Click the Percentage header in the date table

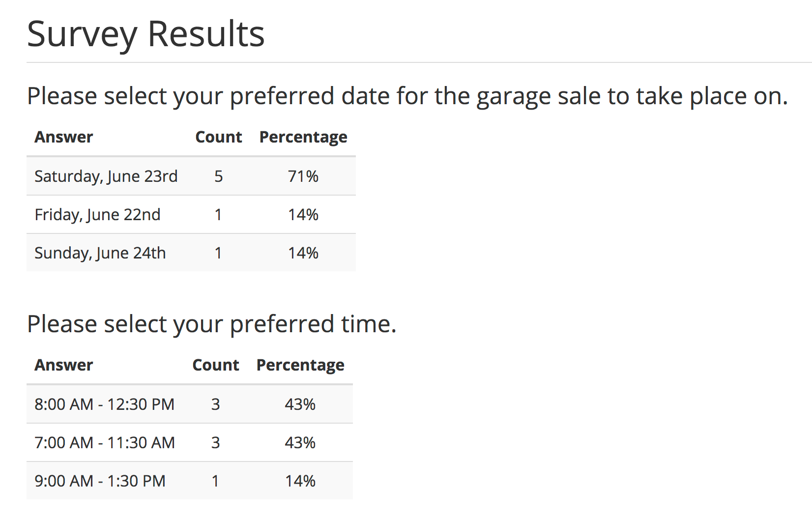(303, 137)
